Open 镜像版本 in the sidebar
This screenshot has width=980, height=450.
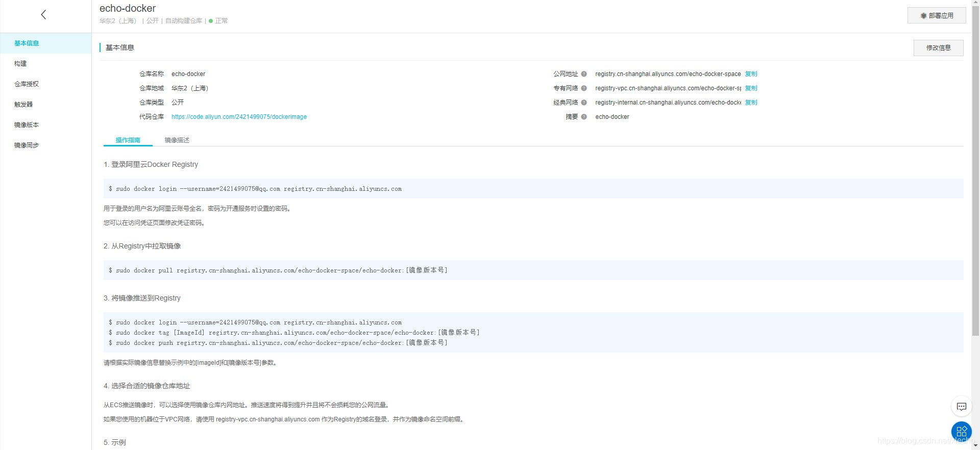pyautogui.click(x=46, y=125)
